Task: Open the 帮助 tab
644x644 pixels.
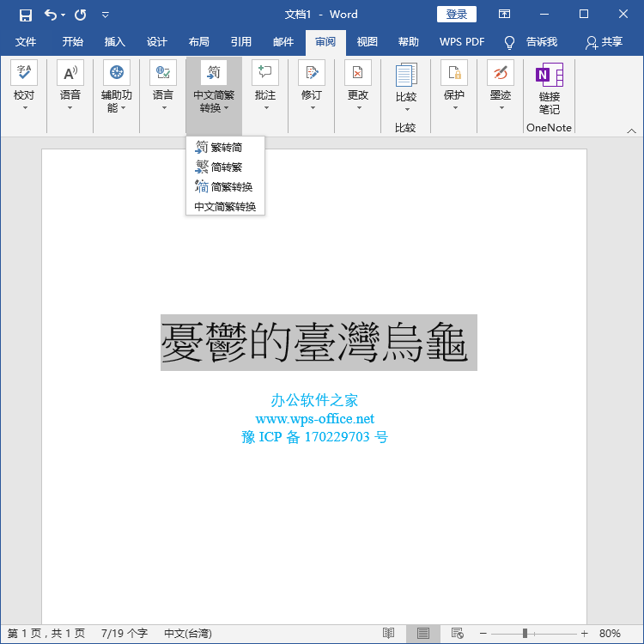Action: (x=409, y=41)
